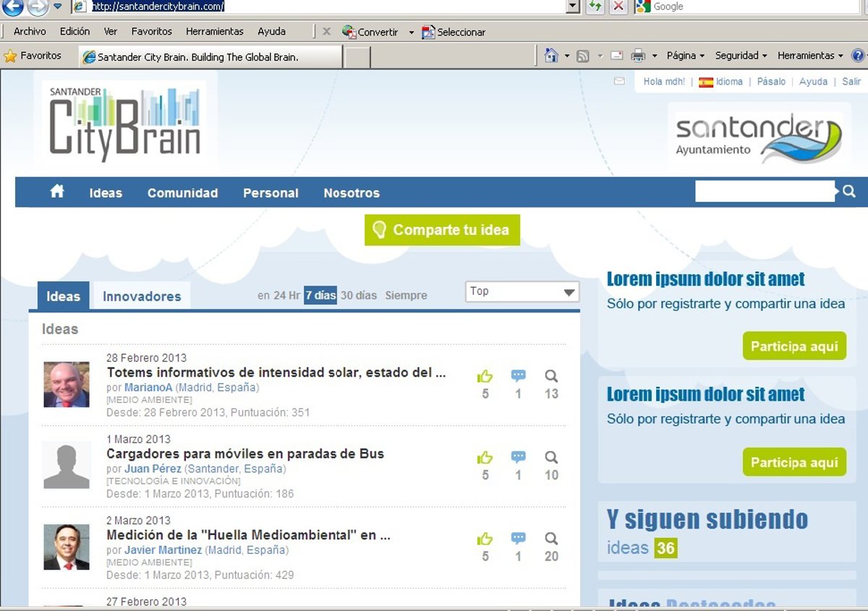The image size is (868, 611).
Task: Open the Top sorting dropdown
Action: click(522, 291)
